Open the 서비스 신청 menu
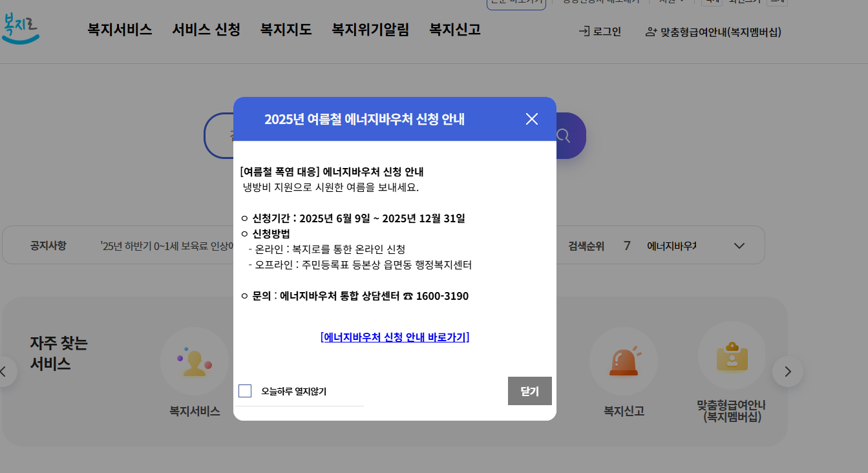 [x=206, y=30]
